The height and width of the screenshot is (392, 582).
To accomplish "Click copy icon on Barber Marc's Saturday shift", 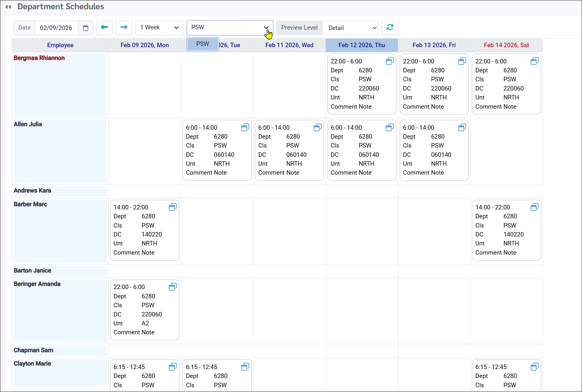I will click(x=534, y=207).
